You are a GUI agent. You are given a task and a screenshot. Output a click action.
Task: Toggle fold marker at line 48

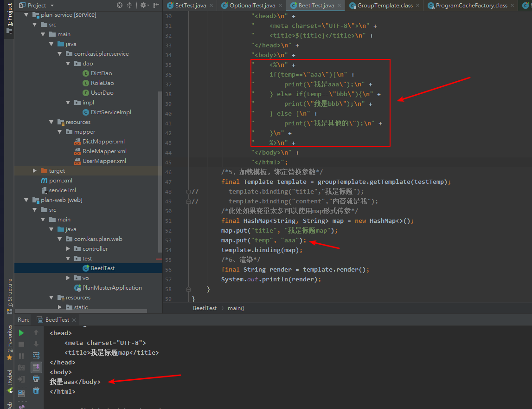coord(188,192)
